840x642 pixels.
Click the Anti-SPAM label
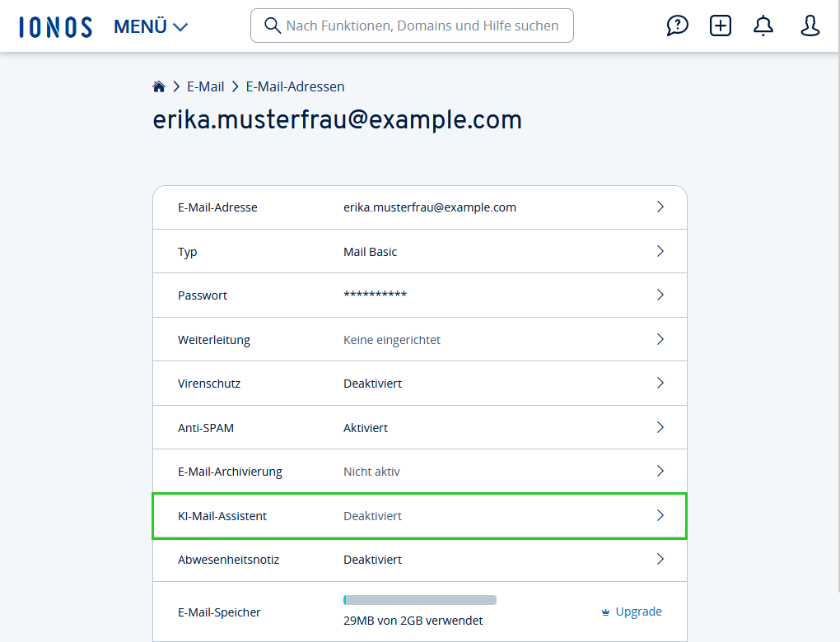point(206,428)
